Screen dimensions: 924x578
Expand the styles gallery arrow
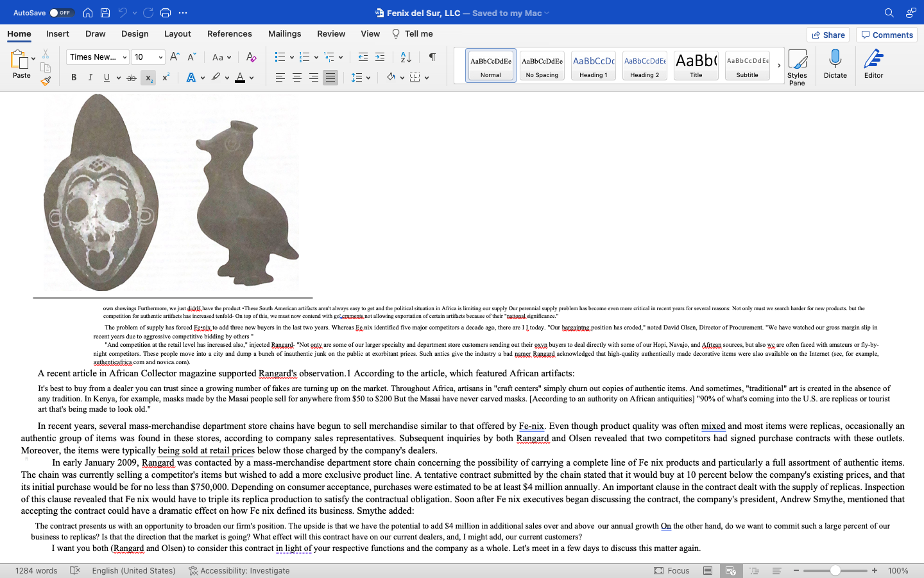[x=779, y=66]
